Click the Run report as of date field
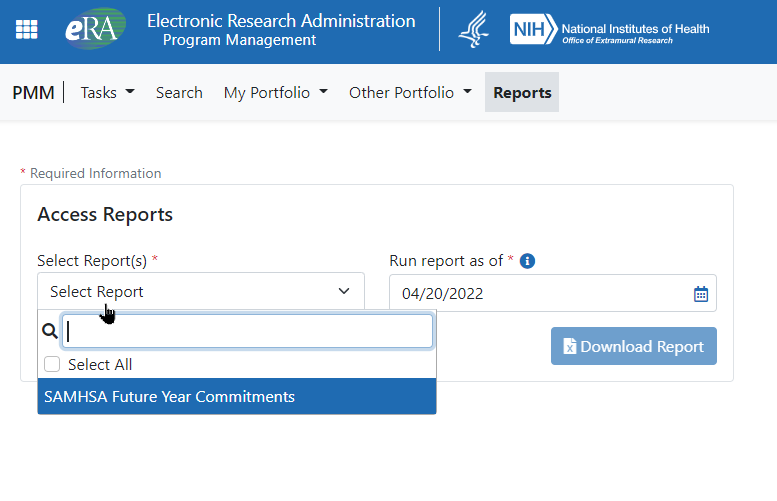This screenshot has height=501, width=777. (x=540, y=294)
